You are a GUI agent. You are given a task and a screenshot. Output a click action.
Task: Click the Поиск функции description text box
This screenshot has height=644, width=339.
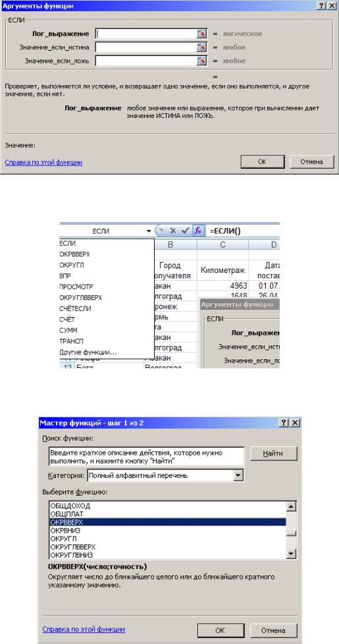146,456
